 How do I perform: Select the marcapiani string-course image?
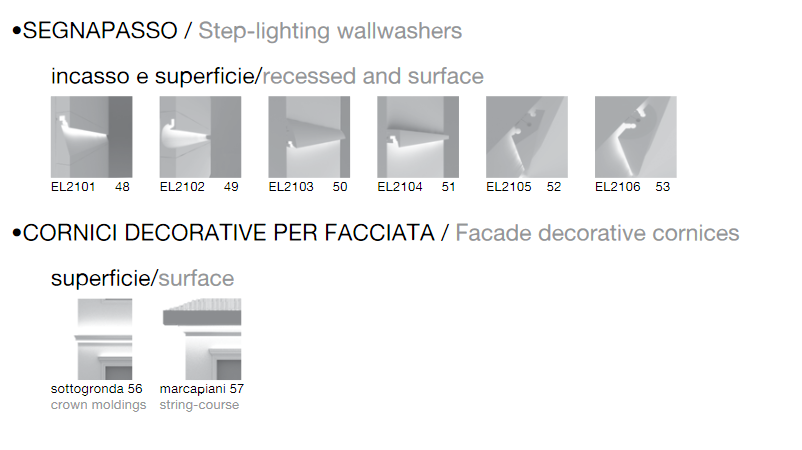tap(202, 339)
